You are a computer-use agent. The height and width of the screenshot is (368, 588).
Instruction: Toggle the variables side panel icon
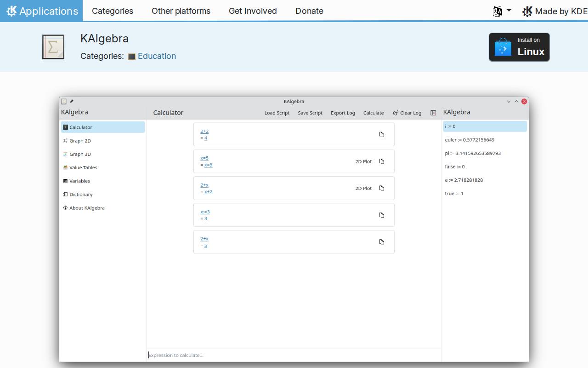point(433,113)
